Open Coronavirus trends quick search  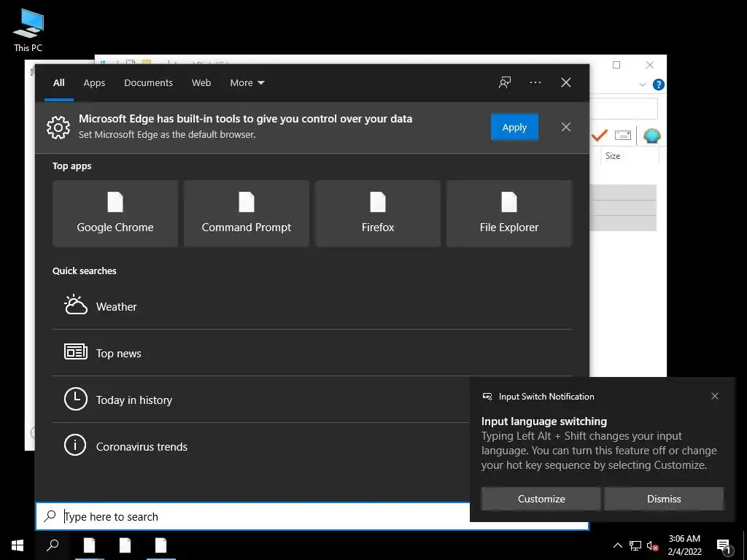point(261,446)
